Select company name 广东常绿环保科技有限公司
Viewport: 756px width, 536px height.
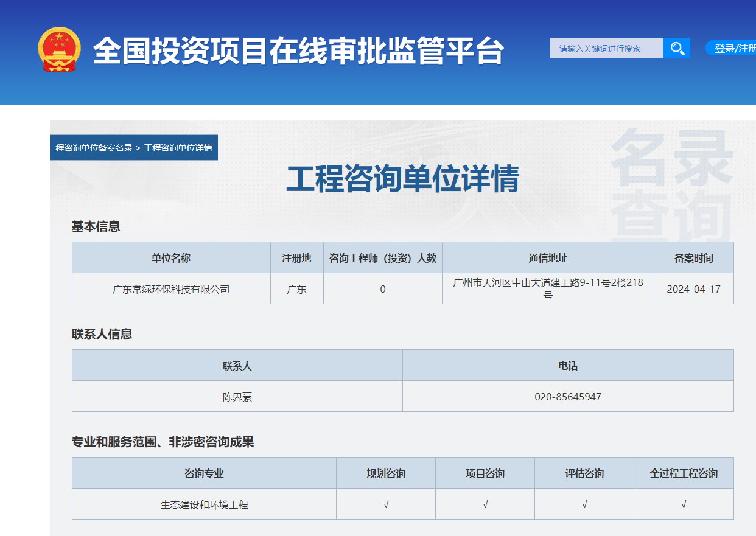point(171,289)
